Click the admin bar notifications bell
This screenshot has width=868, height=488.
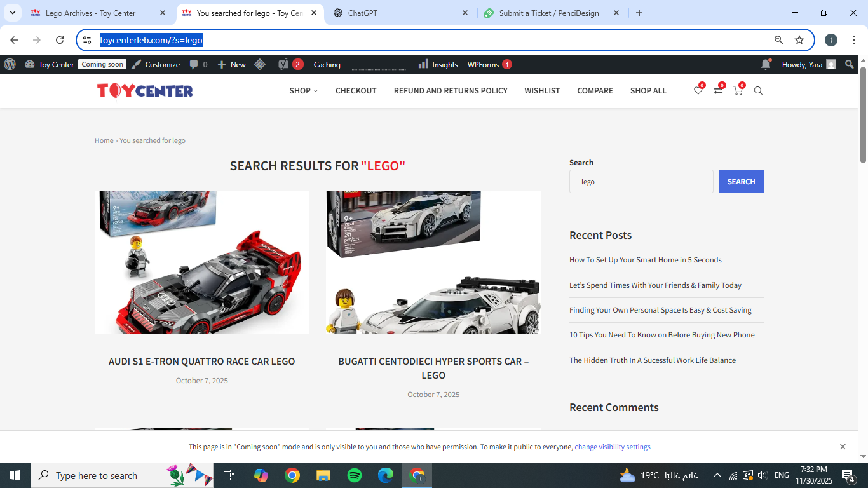[766, 64]
